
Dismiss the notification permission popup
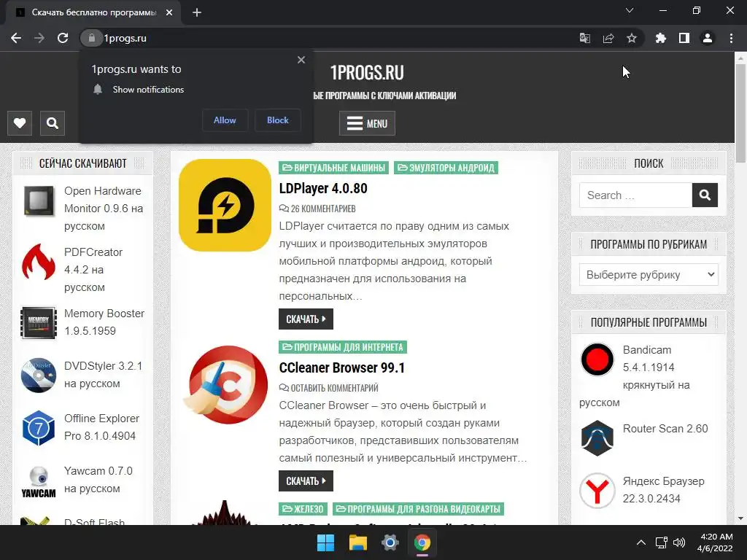point(301,60)
